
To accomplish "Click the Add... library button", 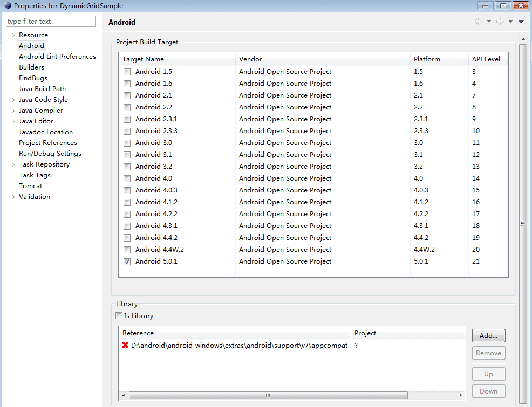I will (x=489, y=335).
